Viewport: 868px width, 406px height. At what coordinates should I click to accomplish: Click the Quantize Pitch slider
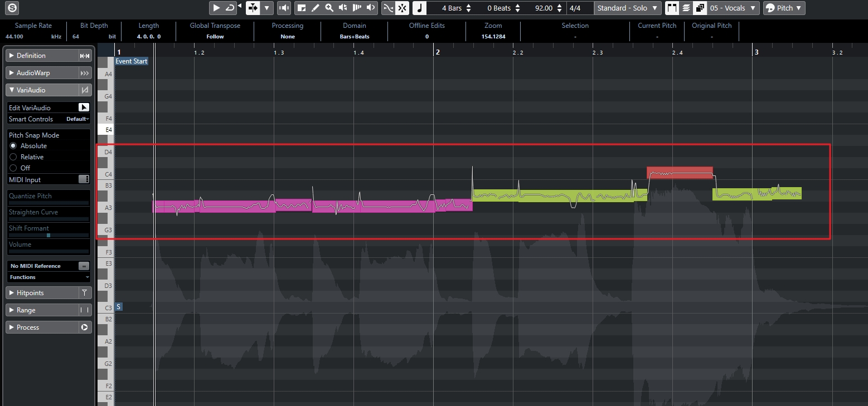click(x=49, y=203)
